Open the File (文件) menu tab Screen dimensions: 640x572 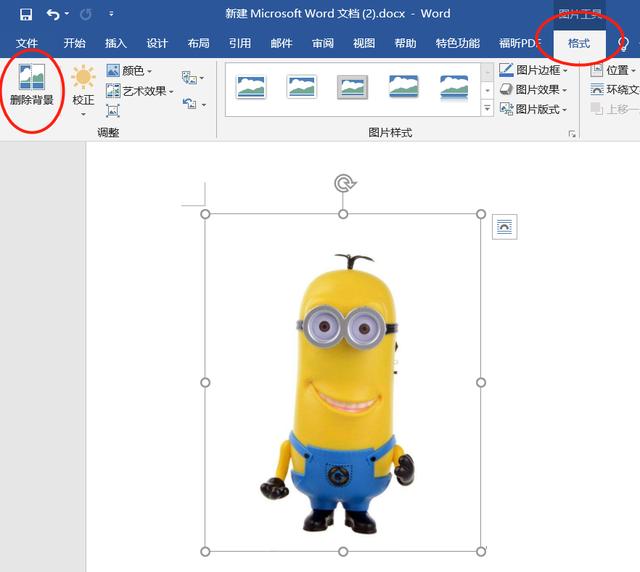coord(27,44)
